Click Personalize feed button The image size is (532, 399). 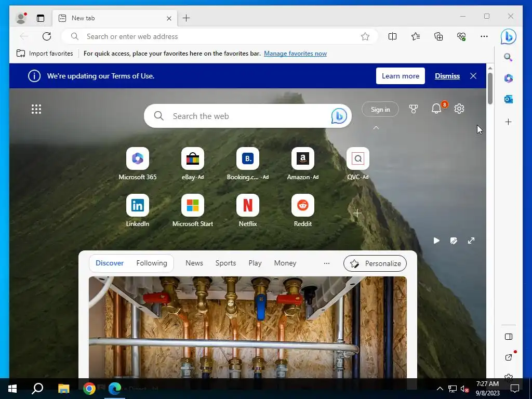(x=375, y=263)
